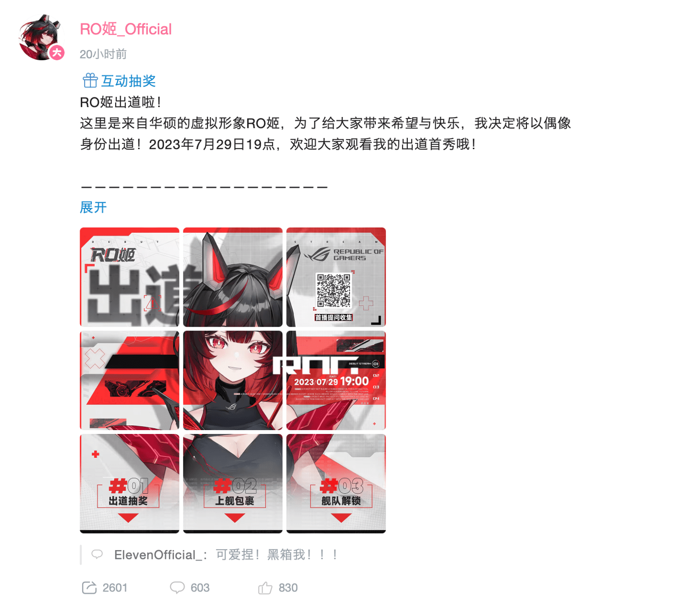Like the post with thumbs-up icon

pos(265,588)
